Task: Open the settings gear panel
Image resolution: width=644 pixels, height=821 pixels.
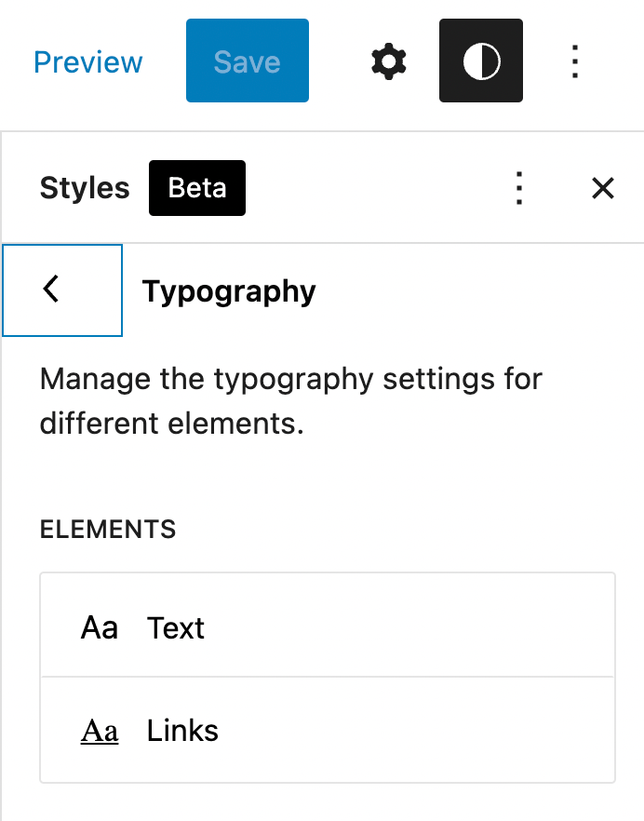Action: [389, 62]
